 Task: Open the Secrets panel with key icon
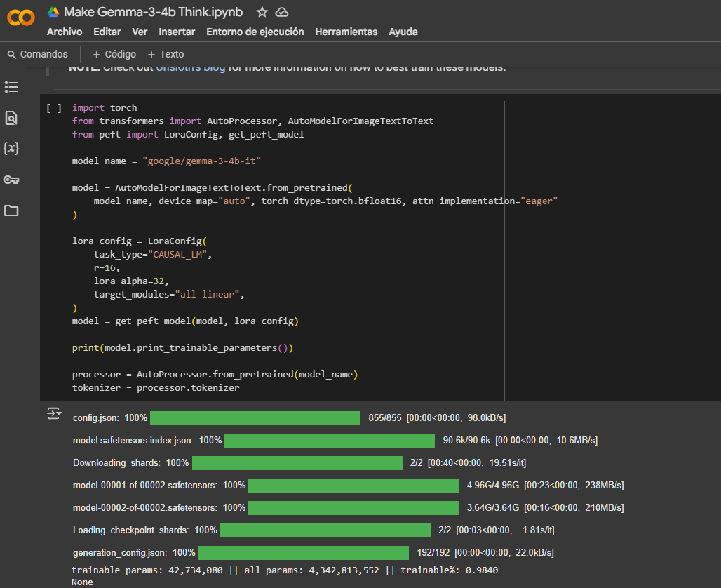point(11,180)
